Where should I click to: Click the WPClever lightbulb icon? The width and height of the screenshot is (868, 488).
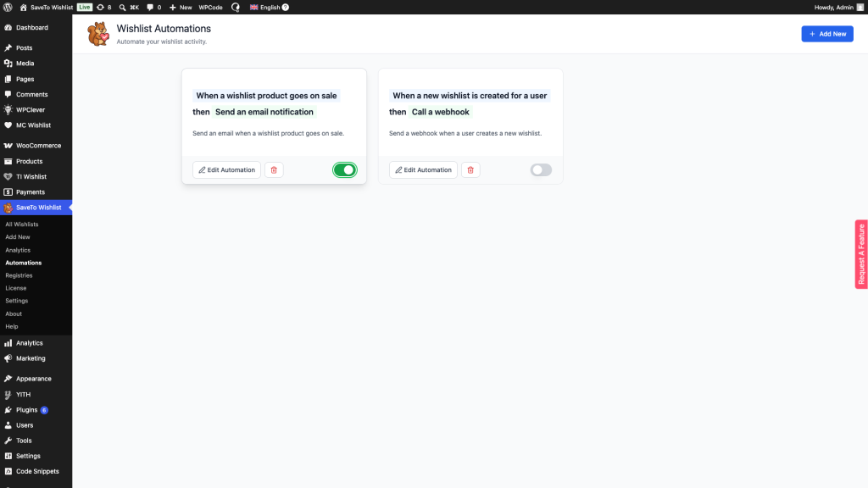(x=8, y=109)
